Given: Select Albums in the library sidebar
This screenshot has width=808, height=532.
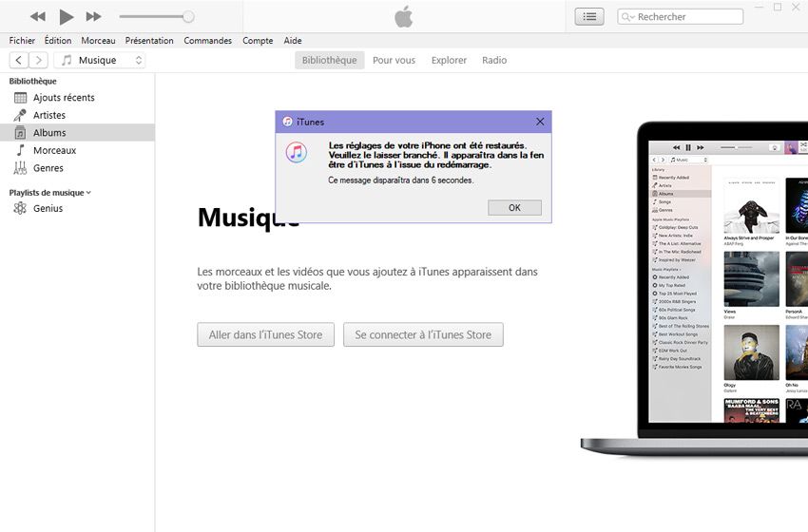Looking at the screenshot, I should click(x=49, y=133).
